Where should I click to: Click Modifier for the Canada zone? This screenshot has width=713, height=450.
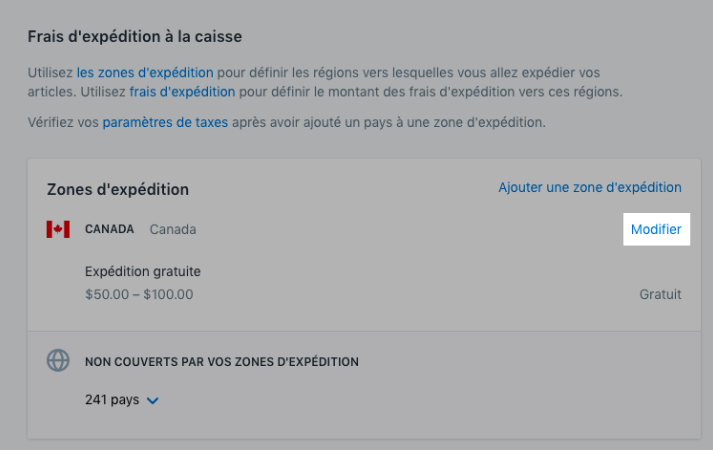[x=656, y=229]
